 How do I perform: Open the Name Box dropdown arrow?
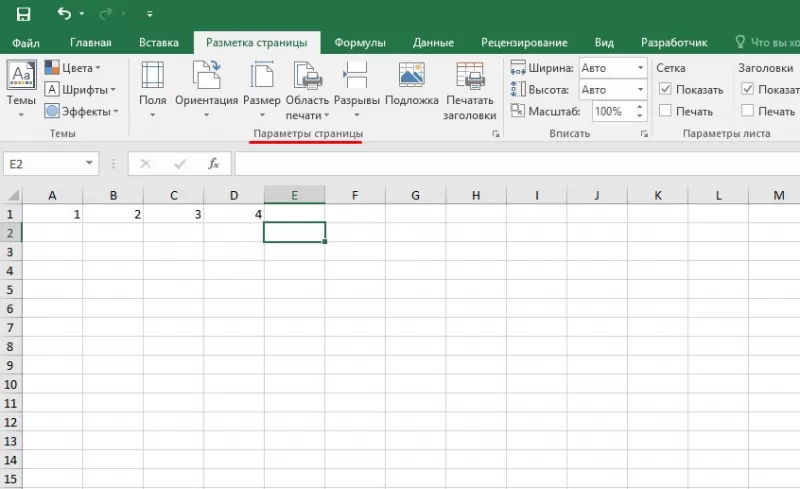click(x=89, y=163)
